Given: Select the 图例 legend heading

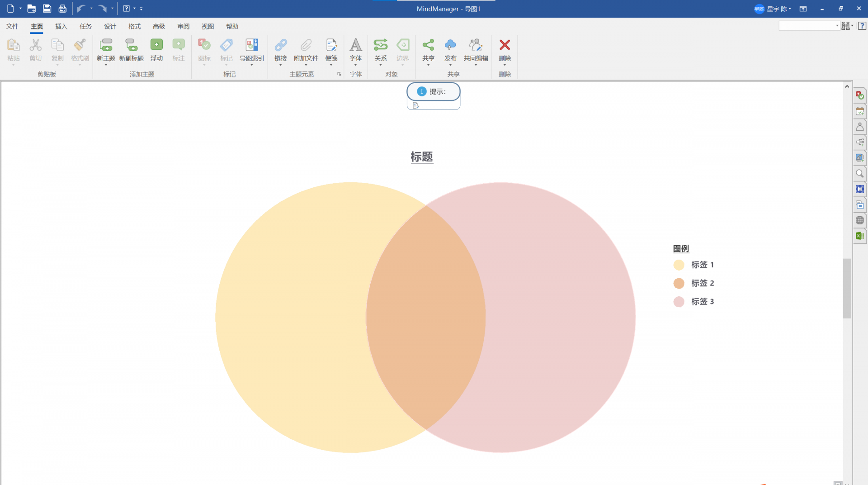Looking at the screenshot, I should [681, 248].
